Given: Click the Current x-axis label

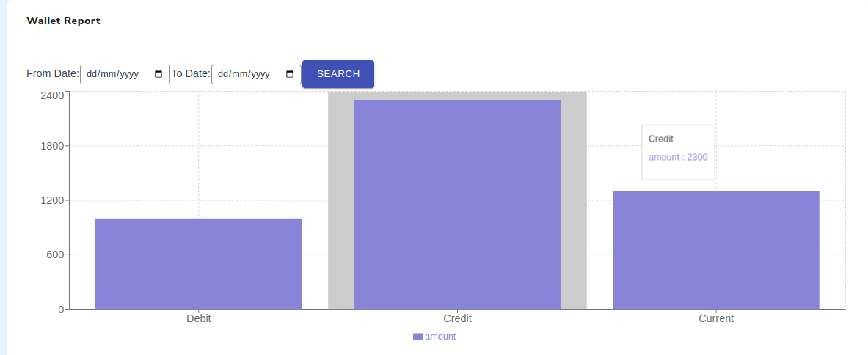Looking at the screenshot, I should tap(716, 318).
